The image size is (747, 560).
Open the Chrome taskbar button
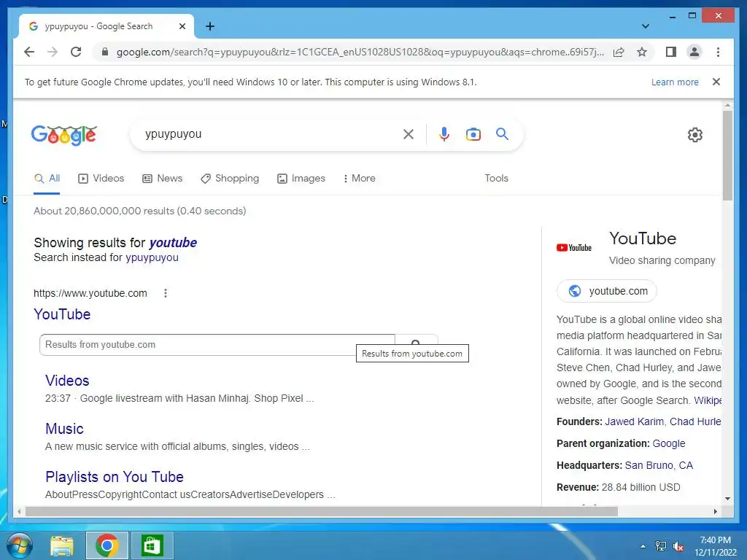click(x=107, y=545)
